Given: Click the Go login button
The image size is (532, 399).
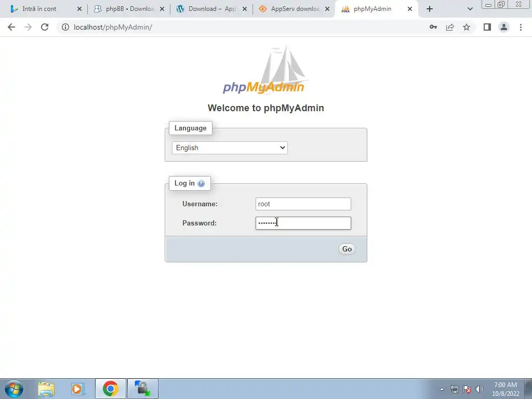Looking at the screenshot, I should [x=347, y=249].
